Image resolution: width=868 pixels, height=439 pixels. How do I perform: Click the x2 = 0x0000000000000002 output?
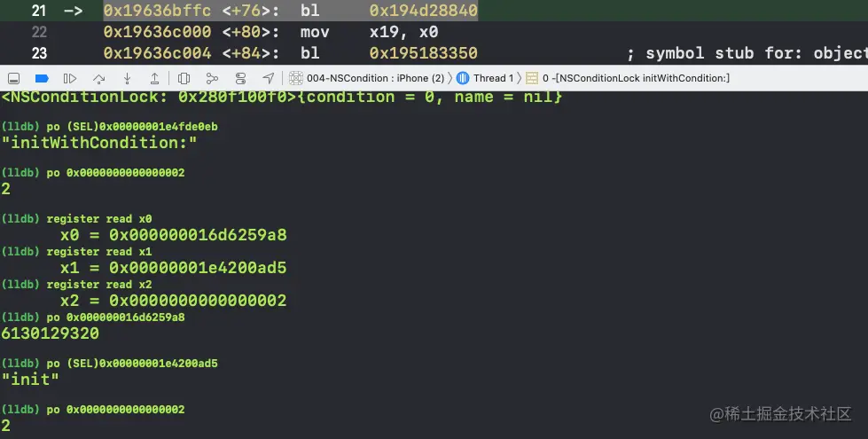(173, 301)
